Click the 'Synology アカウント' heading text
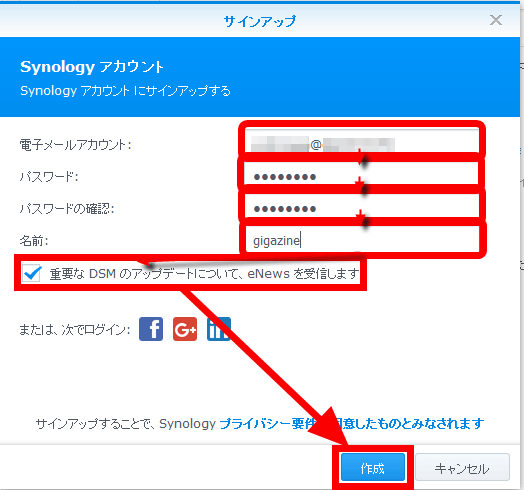The height and width of the screenshot is (490, 524). [x=92, y=67]
